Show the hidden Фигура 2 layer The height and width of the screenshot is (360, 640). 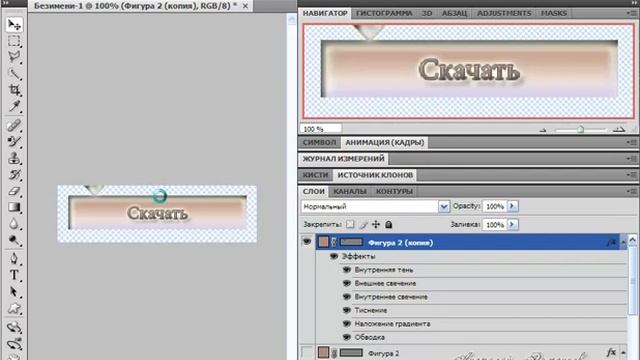point(307,353)
